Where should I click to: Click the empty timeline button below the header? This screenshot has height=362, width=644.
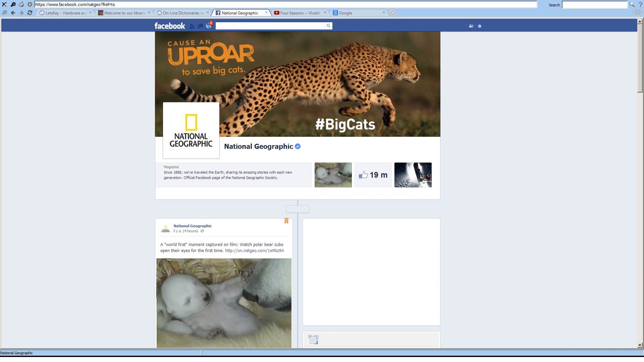click(x=298, y=209)
